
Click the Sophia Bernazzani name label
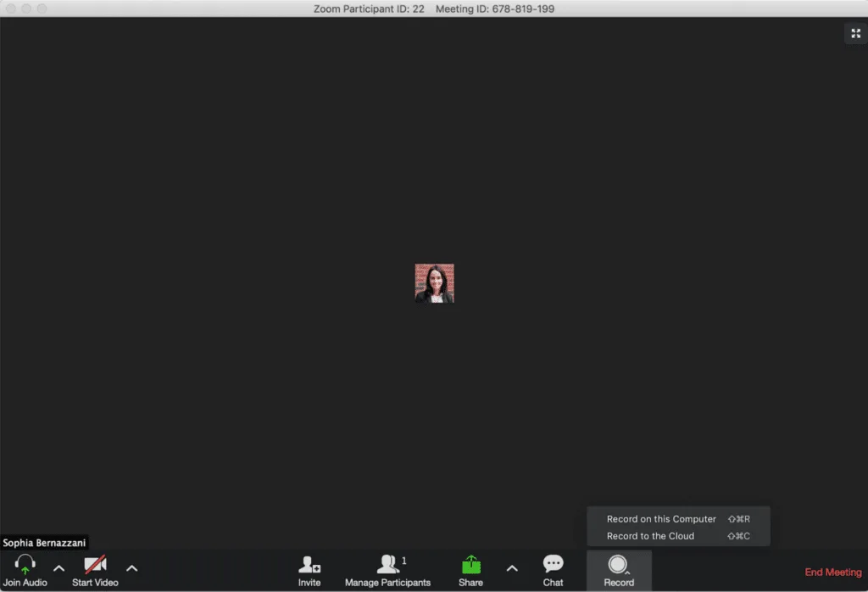tap(44, 543)
